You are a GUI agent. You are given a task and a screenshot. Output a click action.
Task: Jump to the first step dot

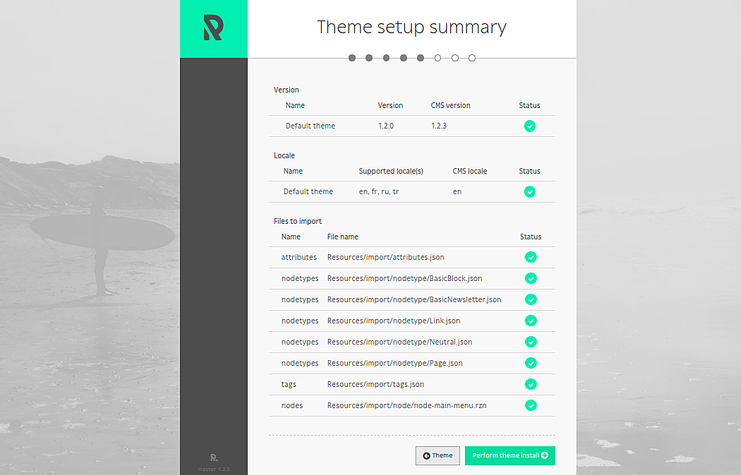[352, 58]
